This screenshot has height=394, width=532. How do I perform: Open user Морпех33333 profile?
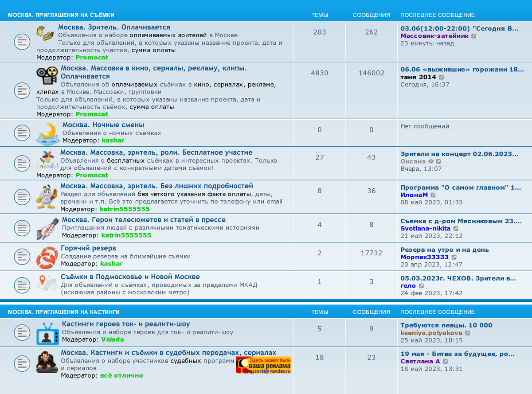pos(424,257)
